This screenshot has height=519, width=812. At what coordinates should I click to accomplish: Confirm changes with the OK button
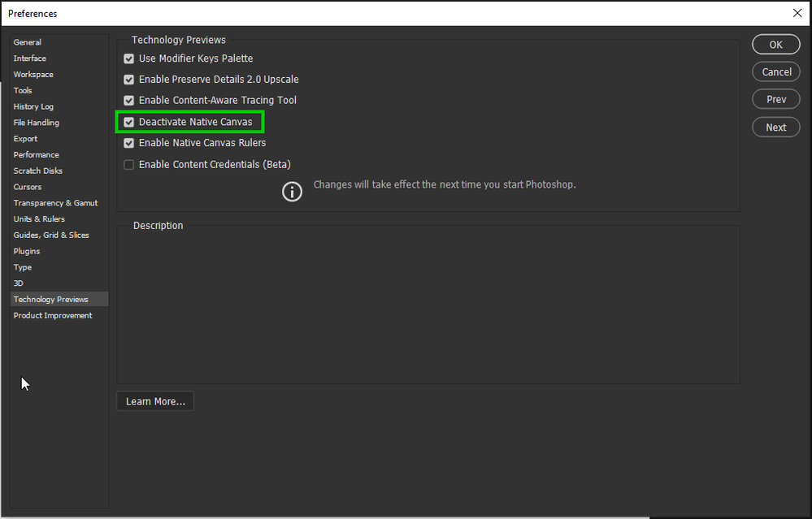pyautogui.click(x=775, y=44)
